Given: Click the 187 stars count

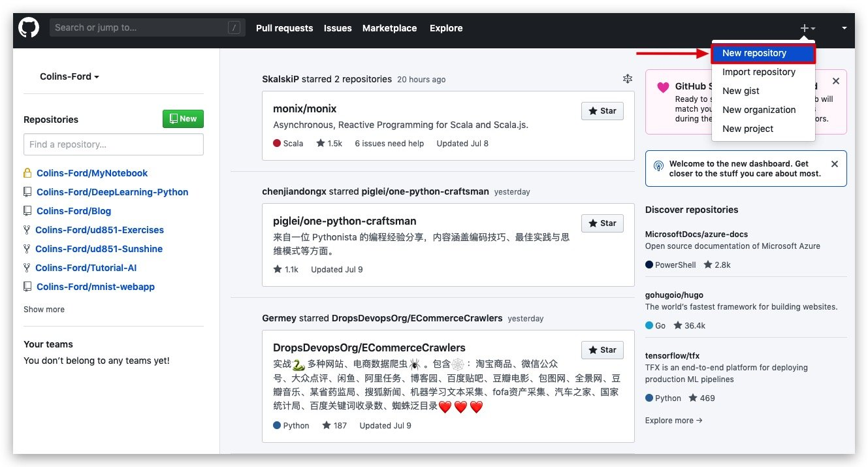Looking at the screenshot, I should [334, 425].
